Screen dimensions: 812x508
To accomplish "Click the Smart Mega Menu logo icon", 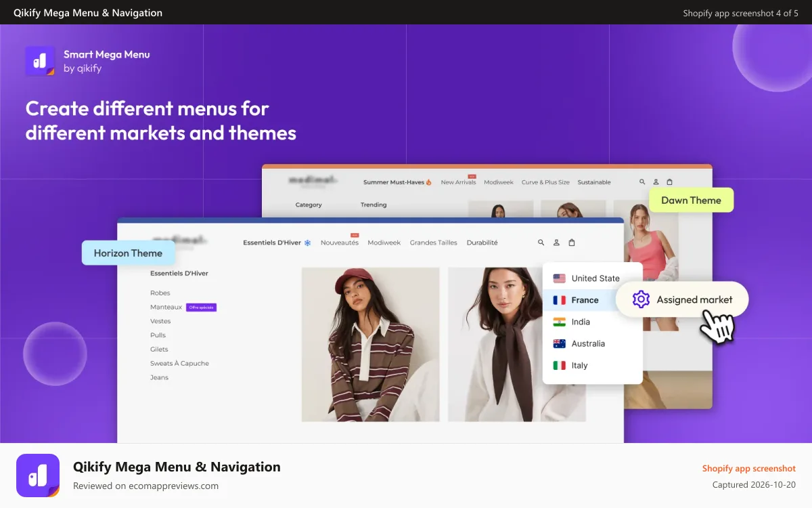I will coord(40,60).
